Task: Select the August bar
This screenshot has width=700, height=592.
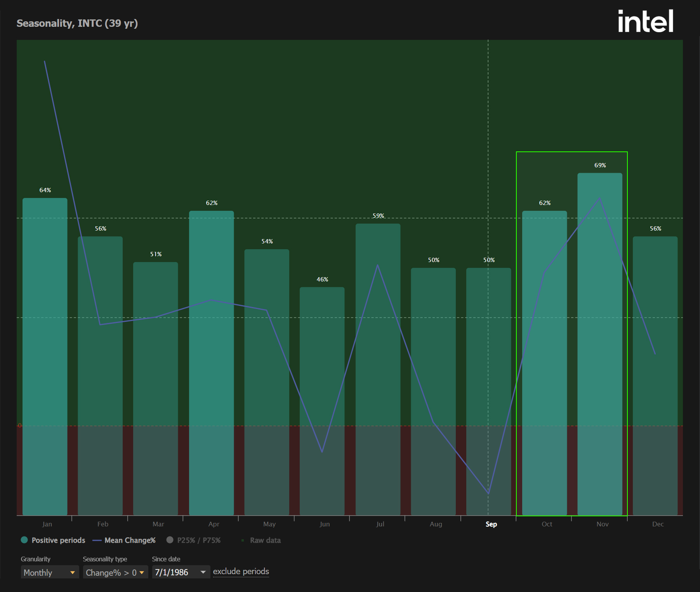Action: 433,392
